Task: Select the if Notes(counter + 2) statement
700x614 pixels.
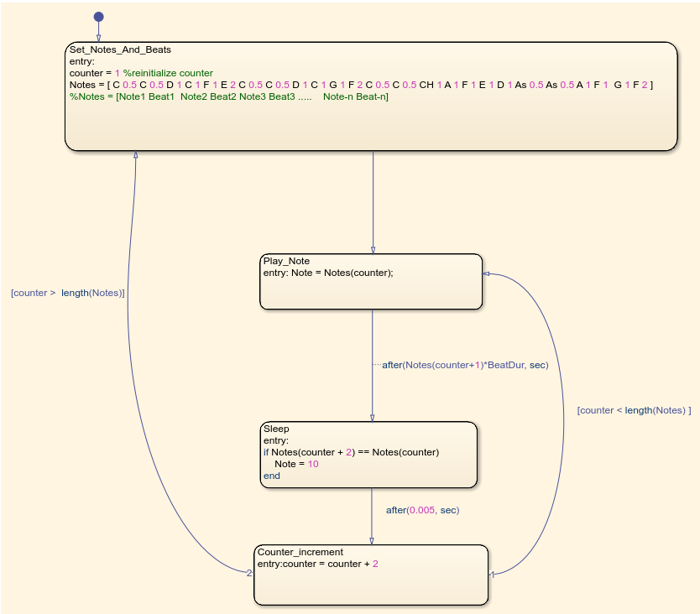Action: tap(351, 452)
